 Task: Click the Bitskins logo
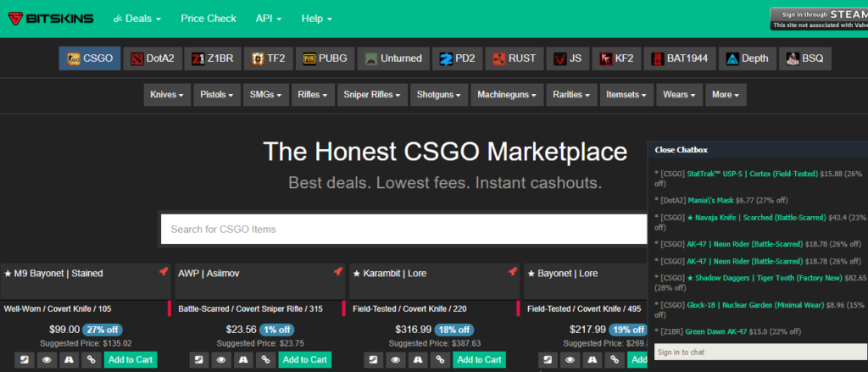coord(47,18)
